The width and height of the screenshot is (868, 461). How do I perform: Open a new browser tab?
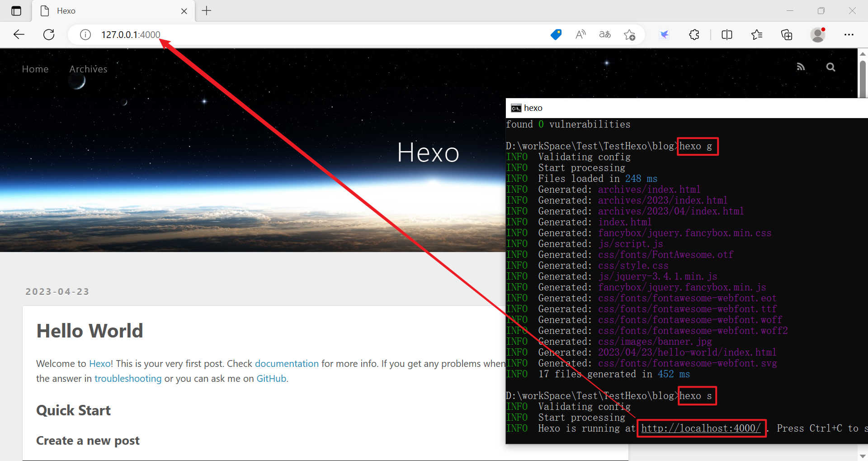pos(207,11)
